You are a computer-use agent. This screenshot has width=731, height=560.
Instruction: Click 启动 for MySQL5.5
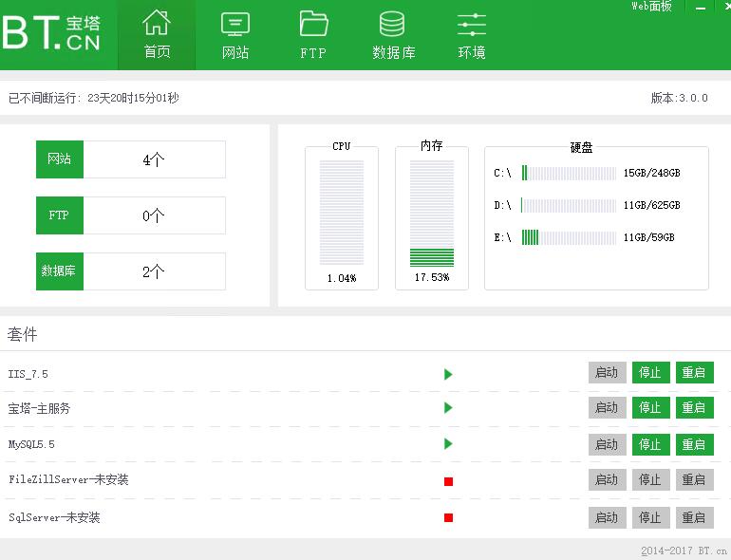(607, 444)
